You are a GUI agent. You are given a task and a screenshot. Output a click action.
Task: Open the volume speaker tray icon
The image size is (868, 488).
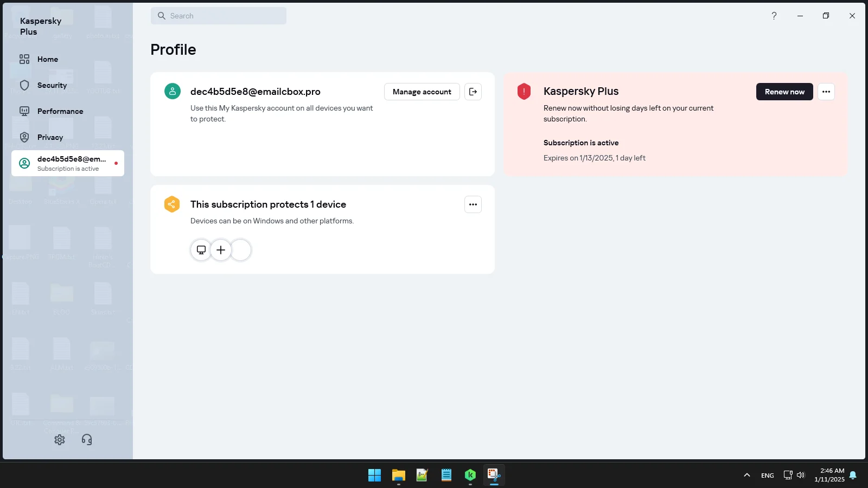[x=801, y=476]
